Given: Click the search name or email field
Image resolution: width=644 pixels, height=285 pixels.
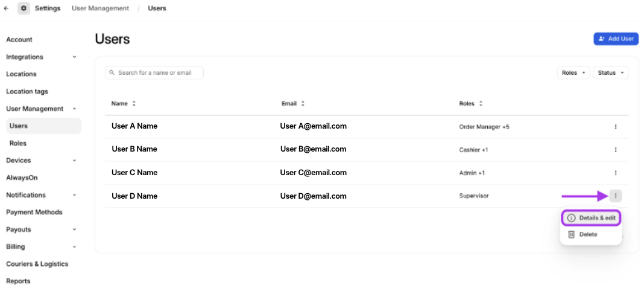Looking at the screenshot, I should pyautogui.click(x=154, y=73).
